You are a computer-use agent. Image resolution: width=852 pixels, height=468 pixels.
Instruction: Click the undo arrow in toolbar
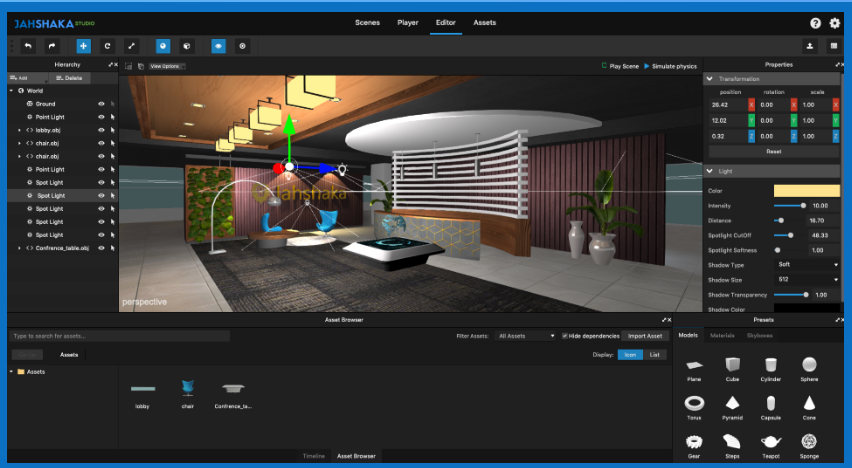28,46
